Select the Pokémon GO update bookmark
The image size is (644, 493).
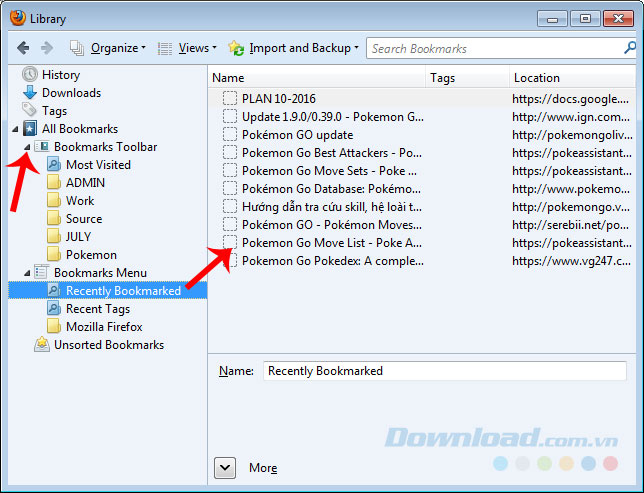pos(297,135)
